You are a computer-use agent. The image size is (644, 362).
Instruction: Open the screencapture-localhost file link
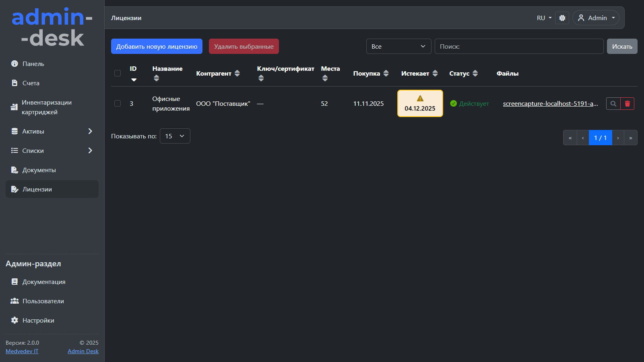pos(550,104)
